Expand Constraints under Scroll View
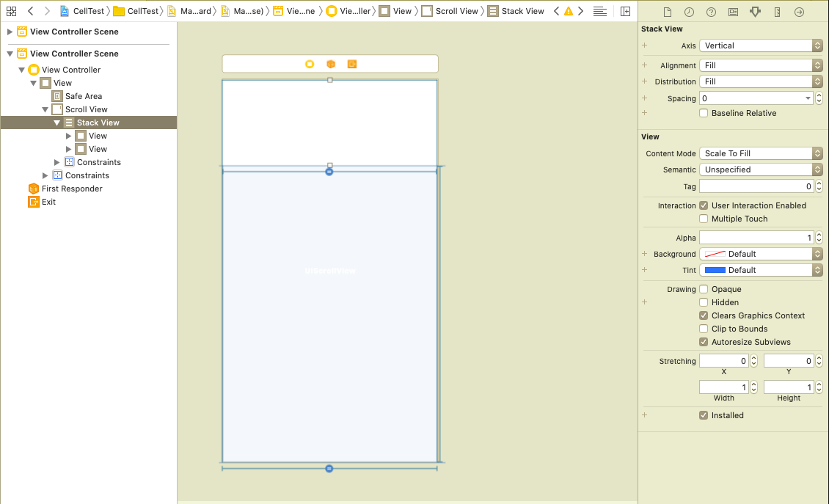 click(56, 162)
